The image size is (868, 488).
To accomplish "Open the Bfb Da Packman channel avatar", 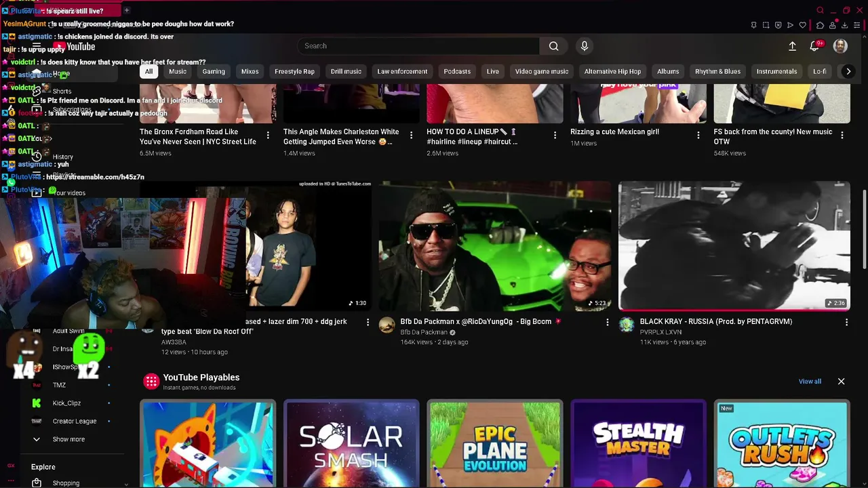I will point(387,325).
